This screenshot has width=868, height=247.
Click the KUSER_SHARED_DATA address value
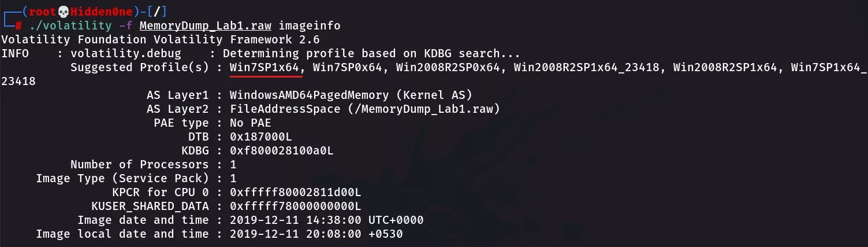296,207
